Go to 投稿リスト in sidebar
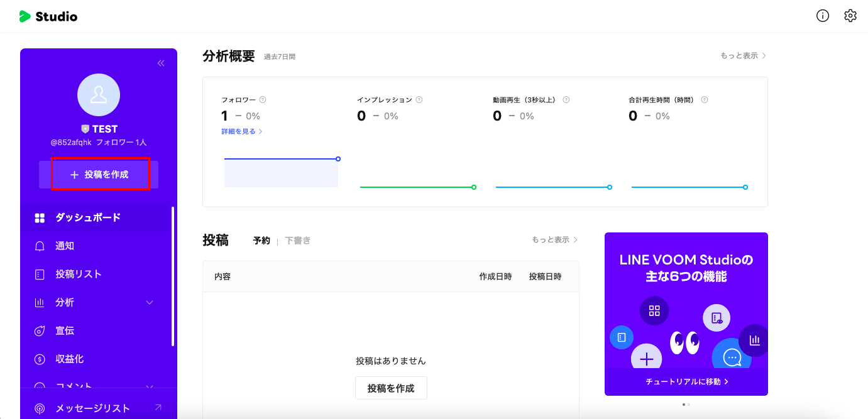868x419 pixels. [78, 275]
